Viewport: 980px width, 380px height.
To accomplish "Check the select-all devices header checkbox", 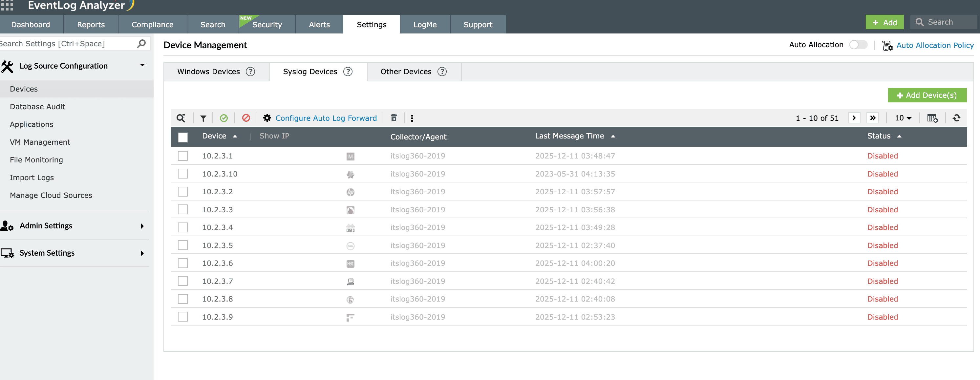I will 182,137.
